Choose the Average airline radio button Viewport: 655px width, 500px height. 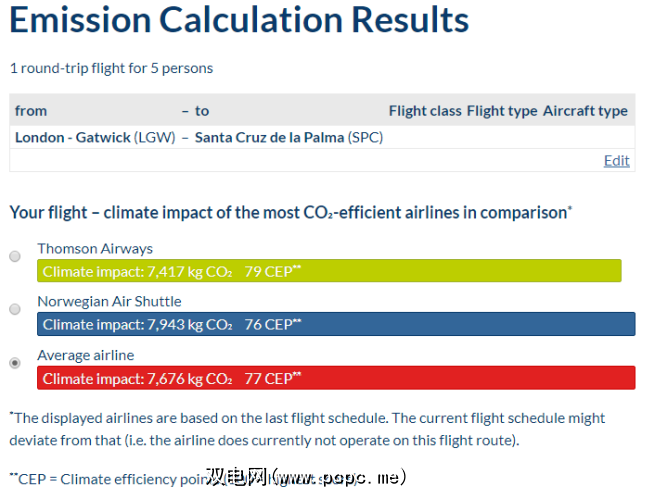tap(15, 363)
